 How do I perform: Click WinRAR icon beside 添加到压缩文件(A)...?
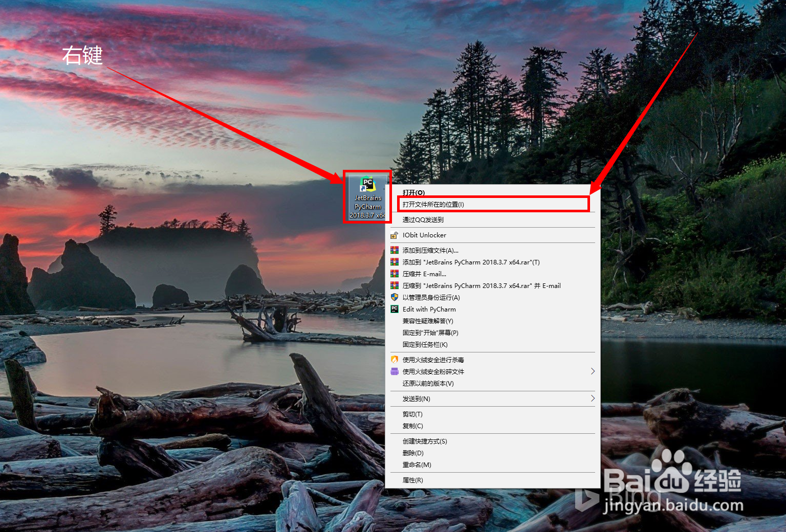click(x=394, y=250)
